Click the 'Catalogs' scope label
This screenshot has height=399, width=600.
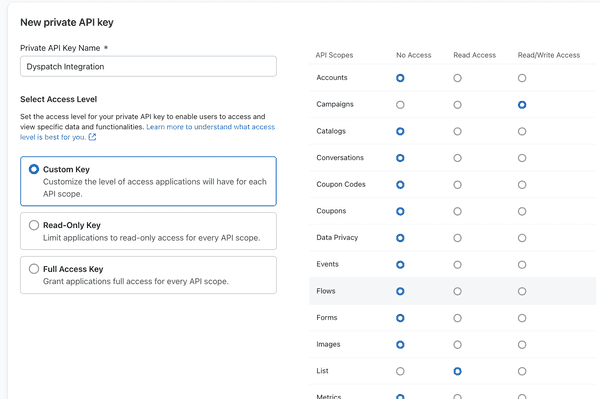pos(331,131)
